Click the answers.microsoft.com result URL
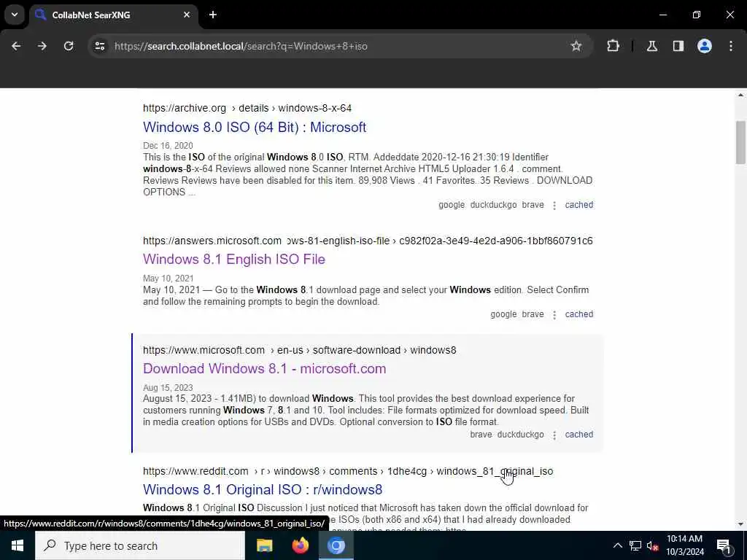The image size is (747, 560). point(368,241)
